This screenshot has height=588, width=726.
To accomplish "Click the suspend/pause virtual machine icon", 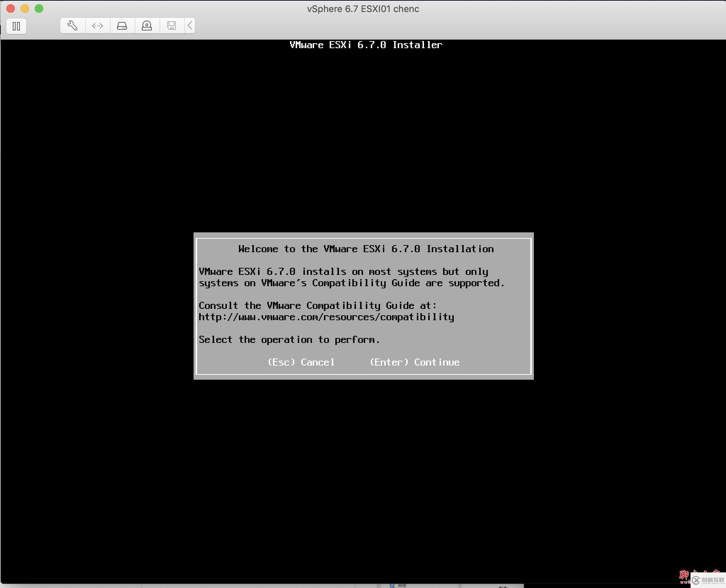I will [x=16, y=26].
